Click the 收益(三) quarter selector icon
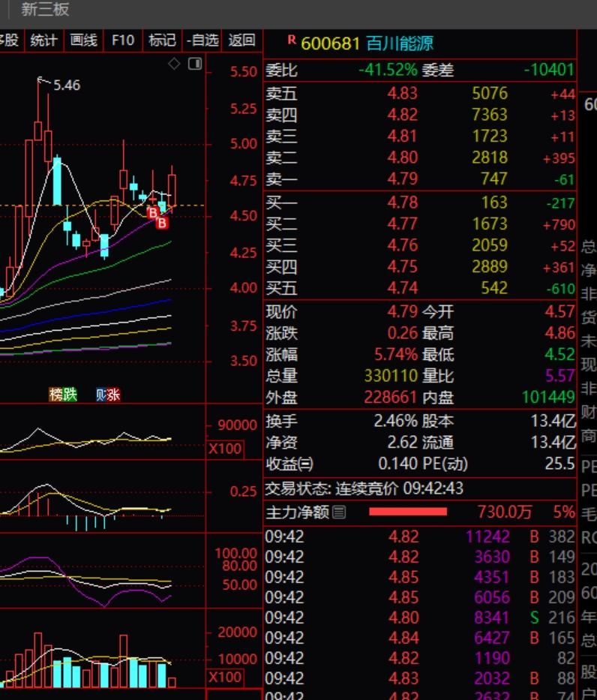Screen dimensions: 597x700 pyautogui.click(x=305, y=464)
